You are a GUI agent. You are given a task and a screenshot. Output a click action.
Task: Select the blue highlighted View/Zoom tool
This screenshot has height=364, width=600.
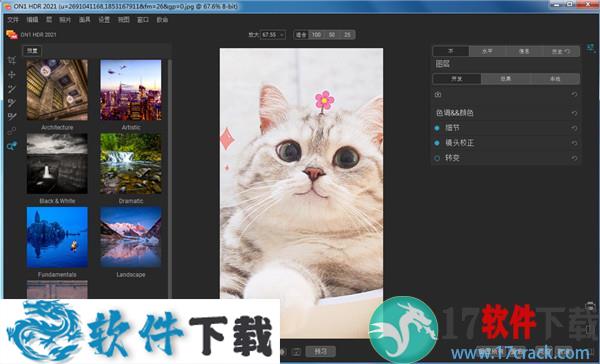12,145
